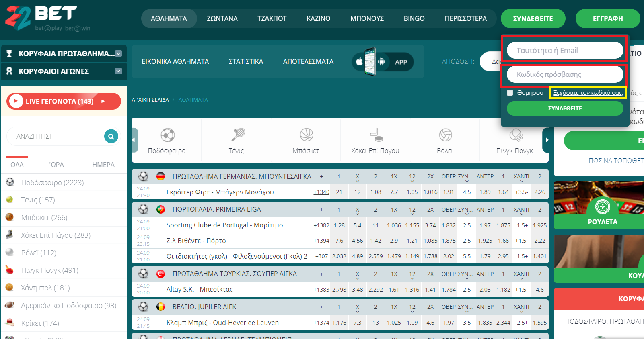Select odds 1.28 for Sporting Clube de Portugal
The width and height of the screenshot is (644, 339).
coord(339,225)
